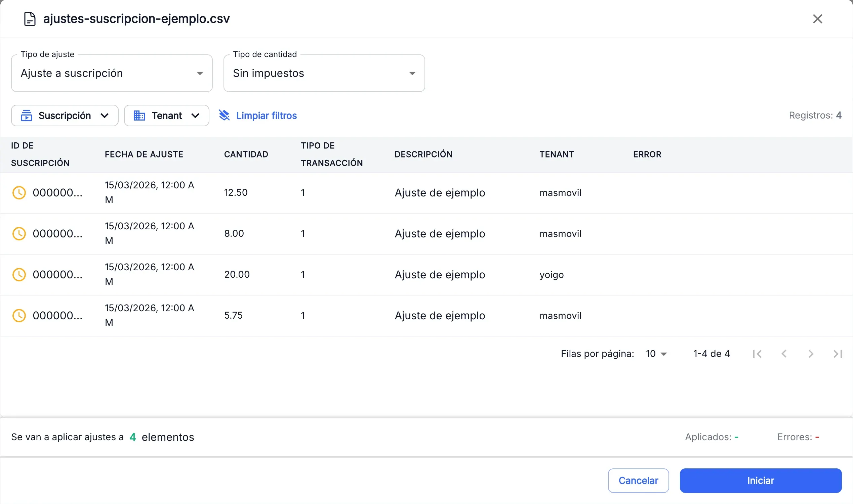Screen dimensions: 853x504
Task: Click the pending clock icon in 12.50 row
Action: click(x=19, y=192)
